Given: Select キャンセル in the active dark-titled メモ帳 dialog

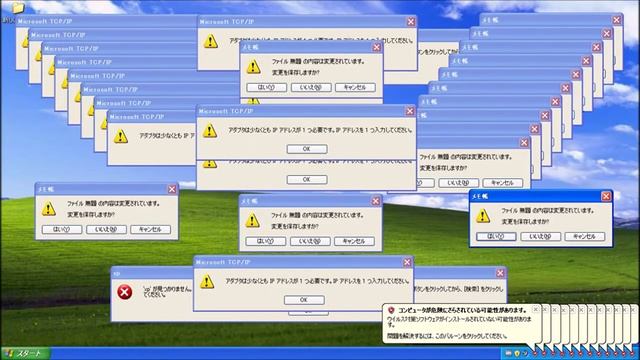Looking at the screenshot, I should click(584, 236).
